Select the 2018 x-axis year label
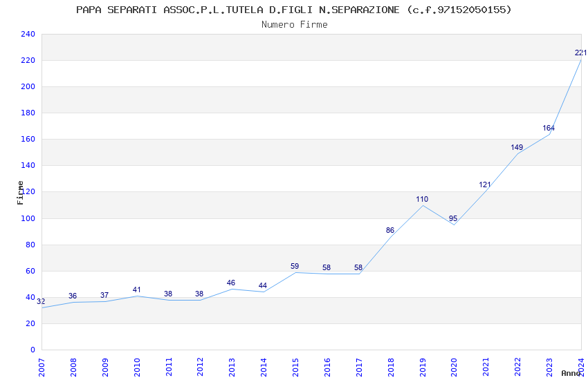 (x=391, y=368)
